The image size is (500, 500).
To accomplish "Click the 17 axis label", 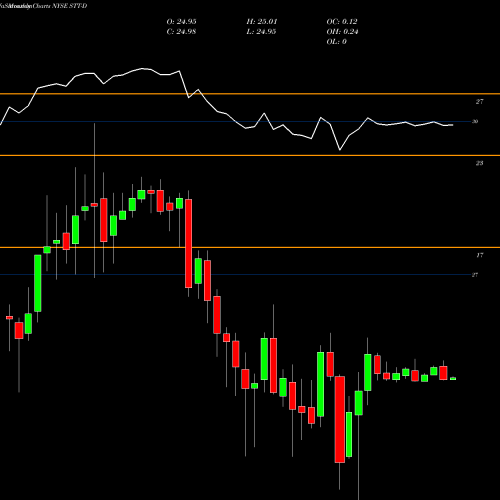I will click(479, 255).
